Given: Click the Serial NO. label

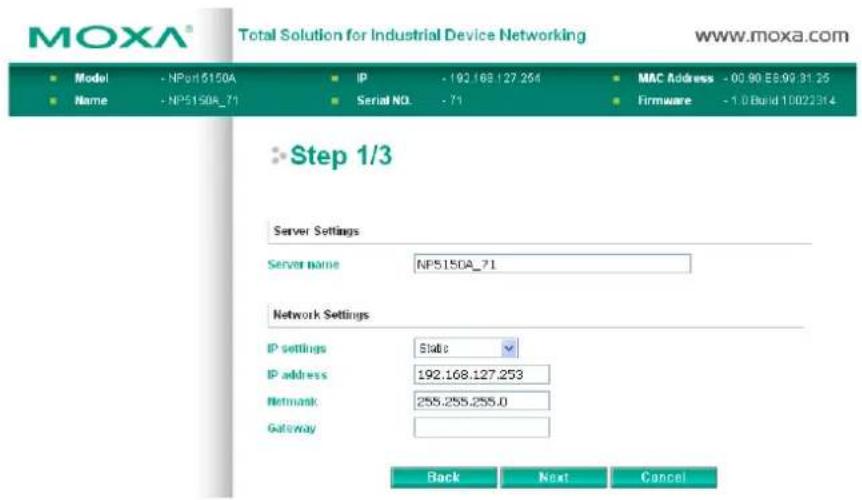Looking at the screenshot, I should 384,101.
